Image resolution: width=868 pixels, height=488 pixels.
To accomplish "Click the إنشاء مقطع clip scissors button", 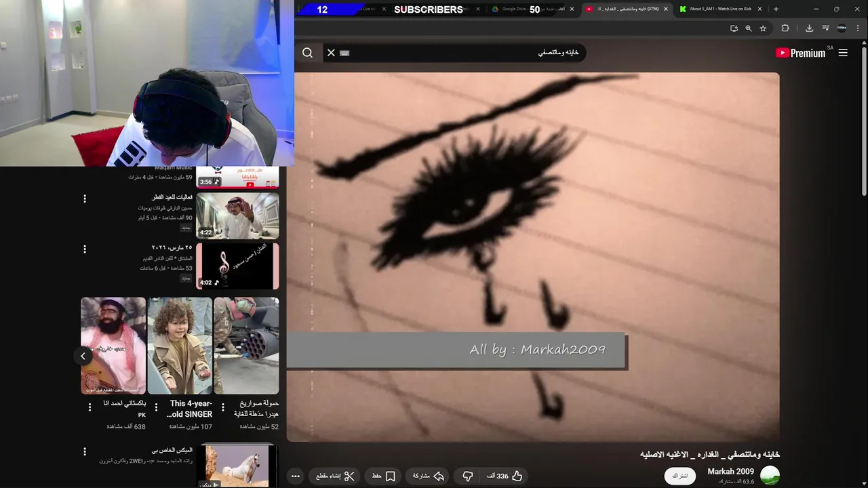I will click(x=336, y=476).
